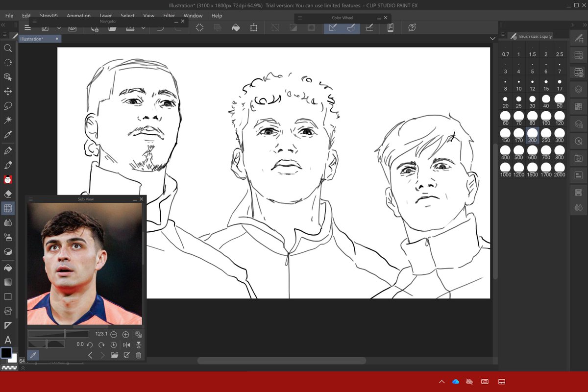Select the black main color swatch

(x=6, y=353)
